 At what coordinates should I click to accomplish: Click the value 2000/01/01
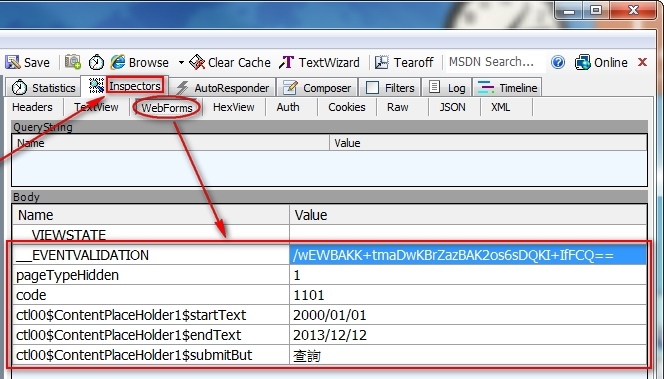click(x=468, y=315)
